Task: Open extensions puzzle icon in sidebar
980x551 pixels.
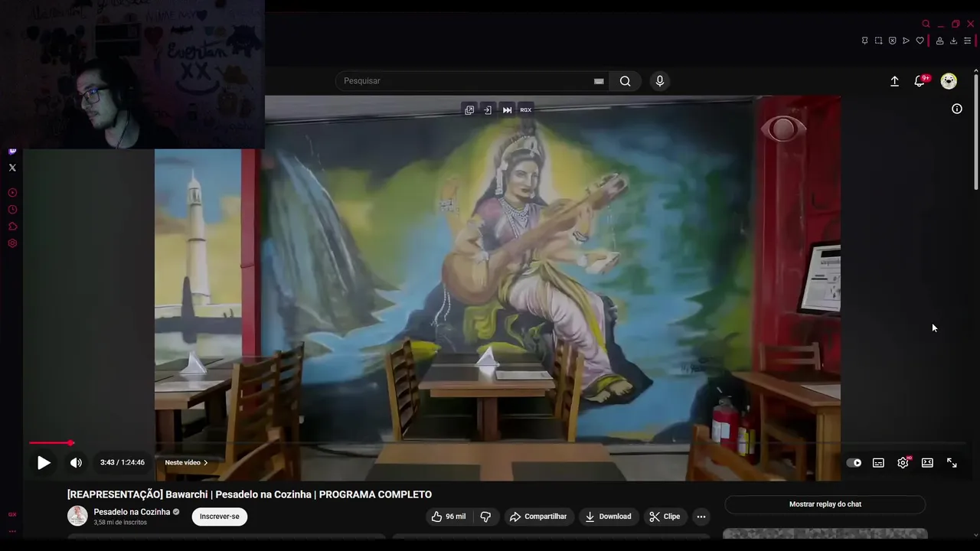Action: [12, 227]
